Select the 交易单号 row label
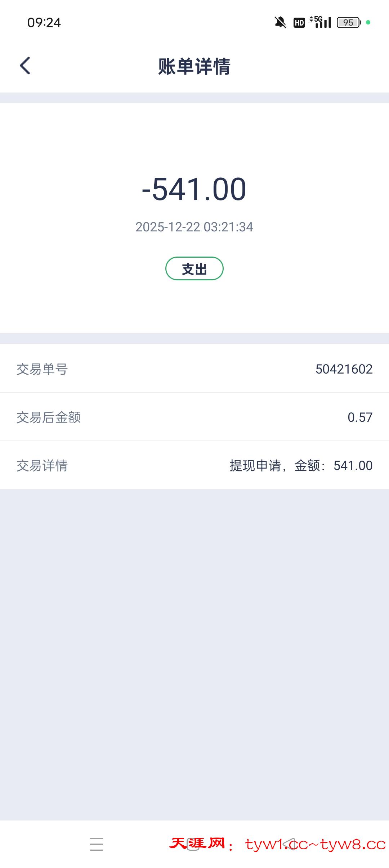 click(42, 369)
